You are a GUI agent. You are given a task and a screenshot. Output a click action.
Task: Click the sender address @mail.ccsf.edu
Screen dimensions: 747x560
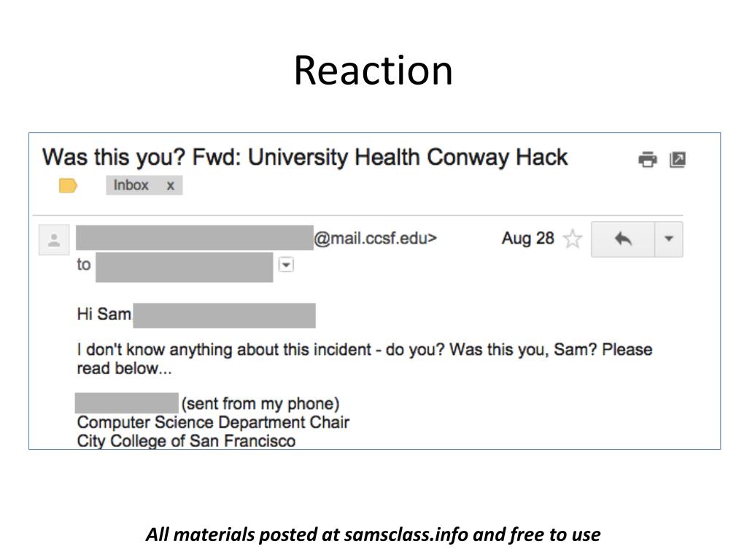click(x=375, y=238)
